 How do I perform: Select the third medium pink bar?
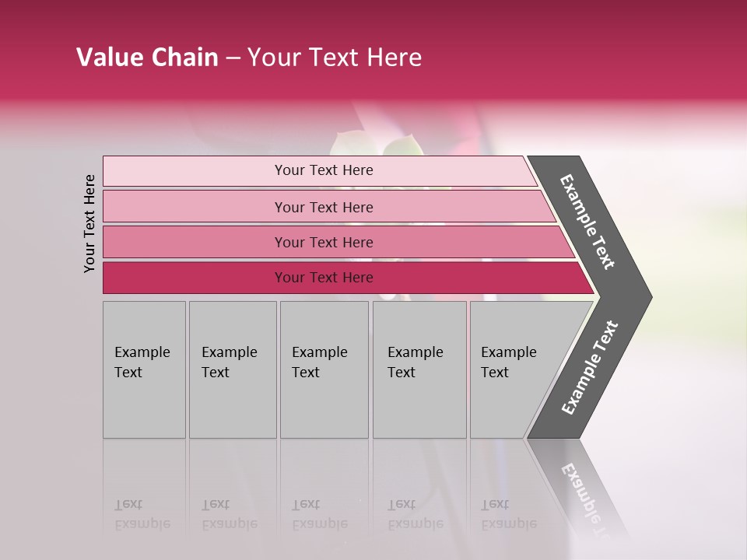point(323,242)
